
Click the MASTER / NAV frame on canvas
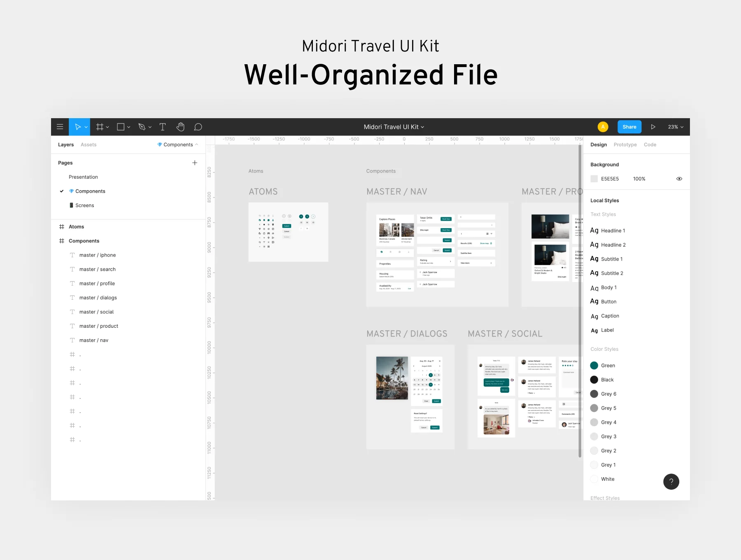437,254
